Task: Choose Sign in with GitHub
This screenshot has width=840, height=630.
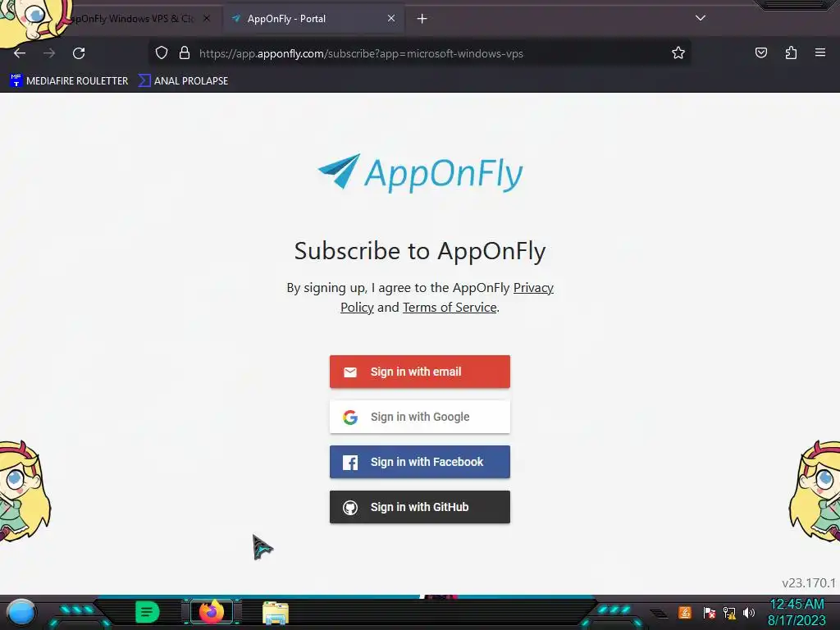Action: click(419, 507)
